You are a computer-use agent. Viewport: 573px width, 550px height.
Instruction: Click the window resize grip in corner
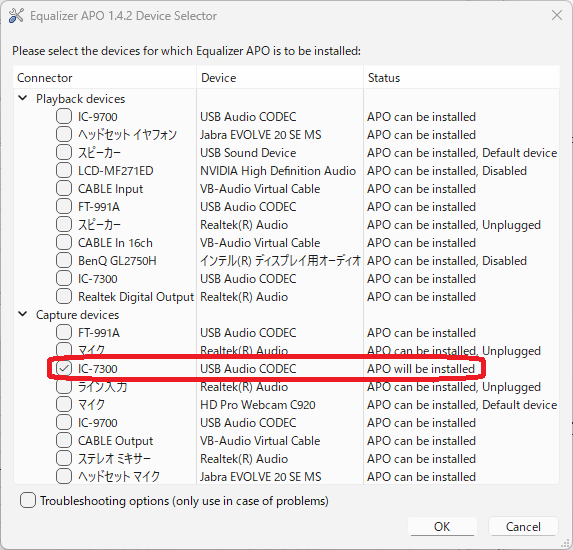[x=566, y=543]
